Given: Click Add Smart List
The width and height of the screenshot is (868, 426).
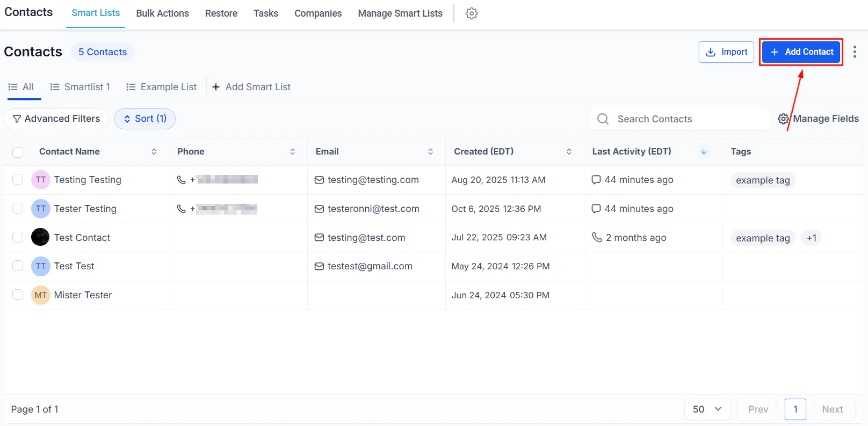Looking at the screenshot, I should tap(251, 87).
